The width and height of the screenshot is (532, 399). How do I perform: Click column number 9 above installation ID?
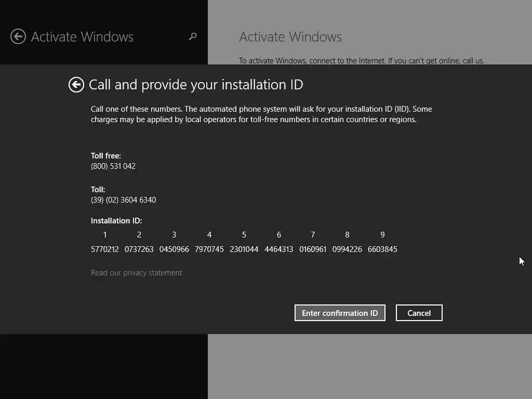[x=382, y=235]
